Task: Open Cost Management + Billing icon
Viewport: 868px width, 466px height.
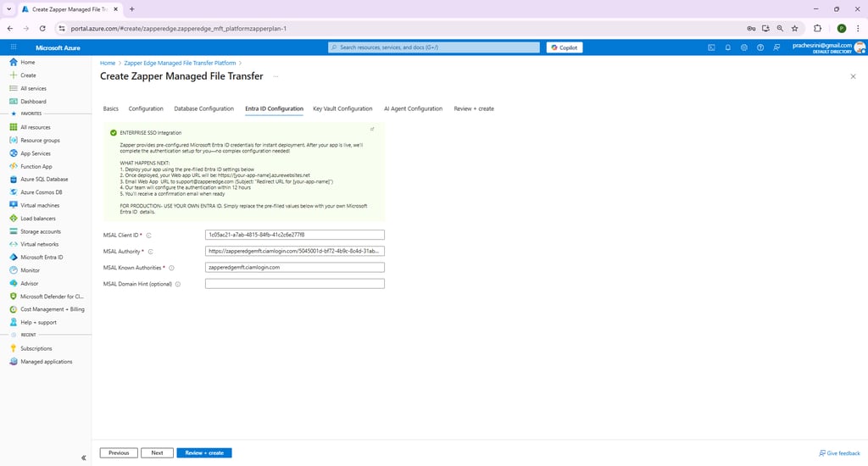Action: pos(14,309)
